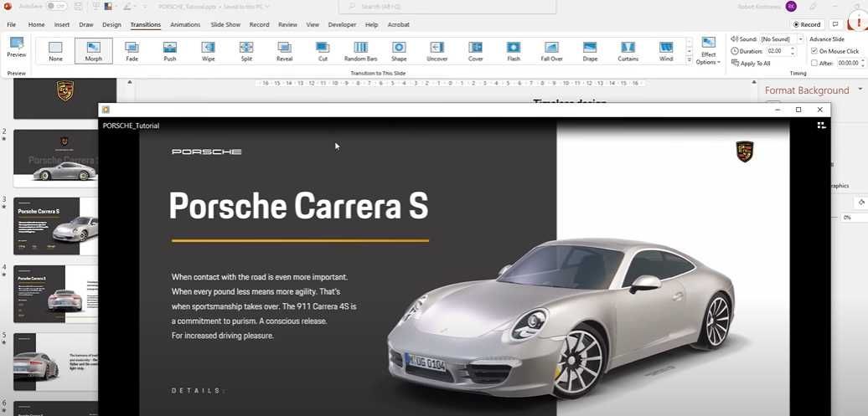868x416 pixels.
Task: Click the silver Porsche car image
Action: pos(561,317)
